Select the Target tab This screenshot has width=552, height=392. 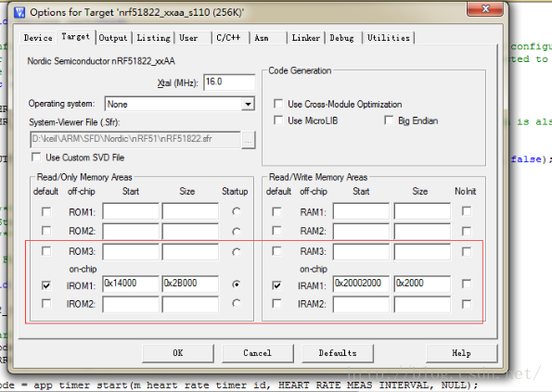[x=76, y=36]
